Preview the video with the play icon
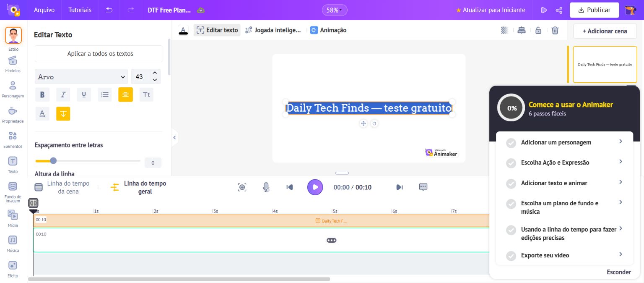644x283 pixels. pos(543,10)
